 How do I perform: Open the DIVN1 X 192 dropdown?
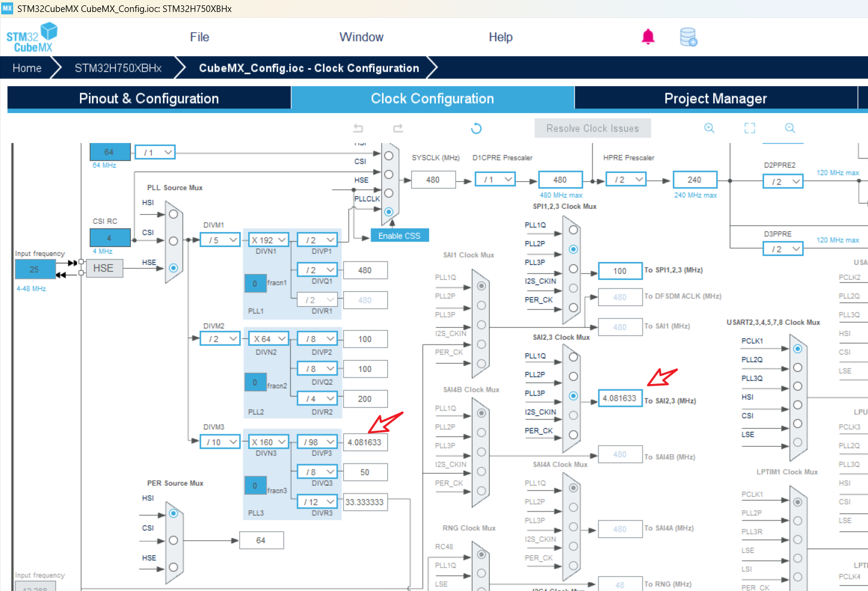click(269, 240)
